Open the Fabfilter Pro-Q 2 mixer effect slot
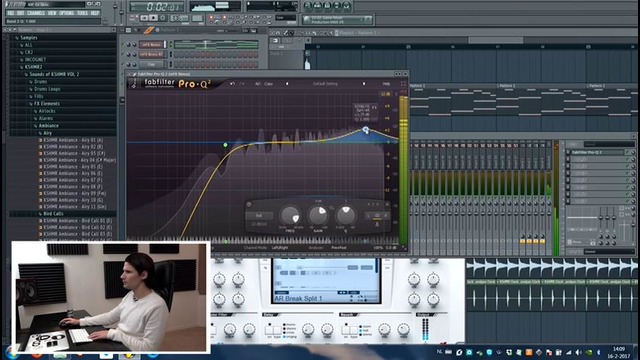Image resolution: width=640 pixels, height=360 pixels. 598,152
